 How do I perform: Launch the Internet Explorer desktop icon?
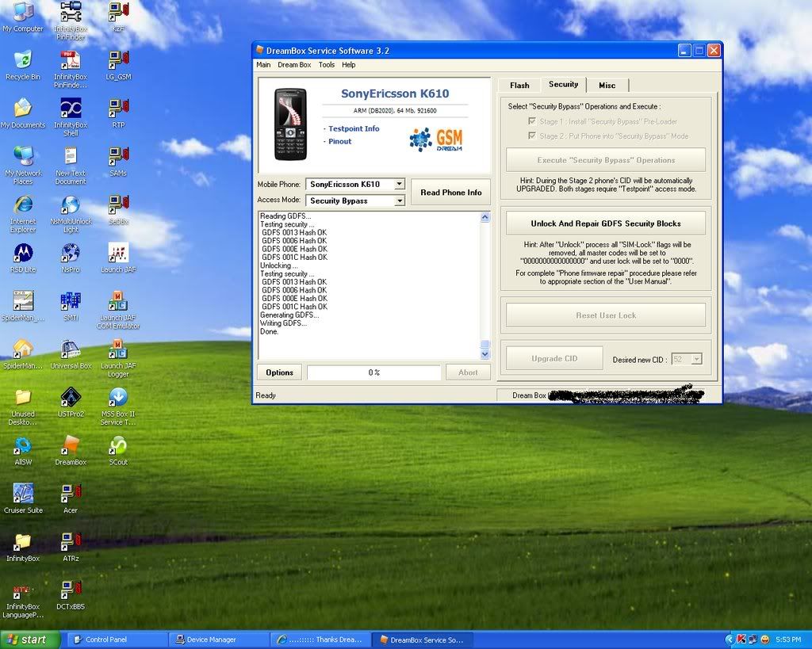coord(23,213)
